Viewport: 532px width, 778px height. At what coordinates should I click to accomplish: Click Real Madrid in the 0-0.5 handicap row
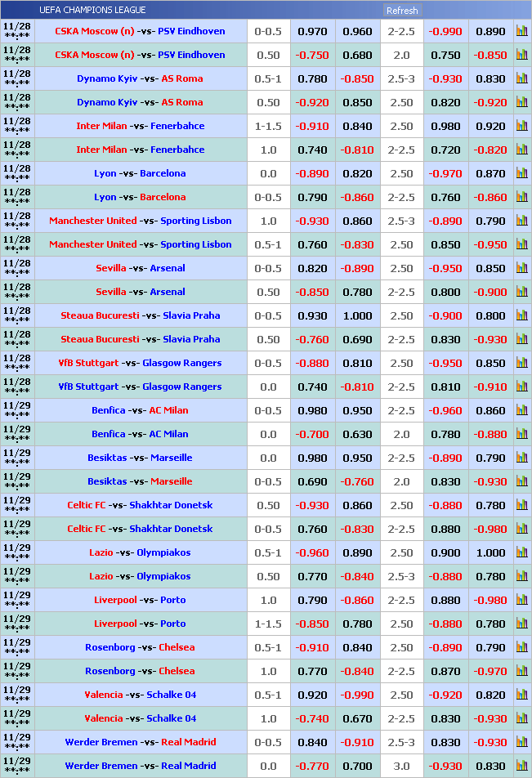[x=188, y=743]
